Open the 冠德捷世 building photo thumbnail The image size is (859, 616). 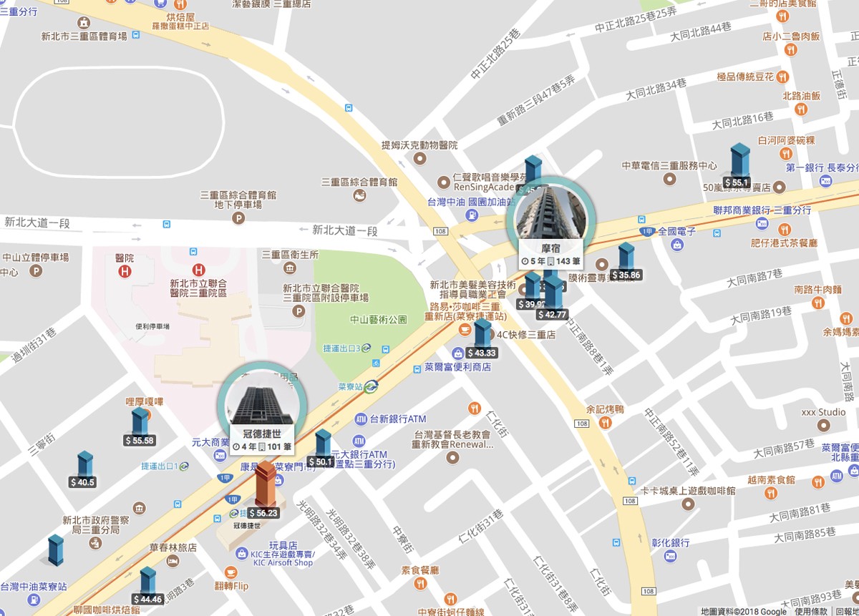click(261, 404)
